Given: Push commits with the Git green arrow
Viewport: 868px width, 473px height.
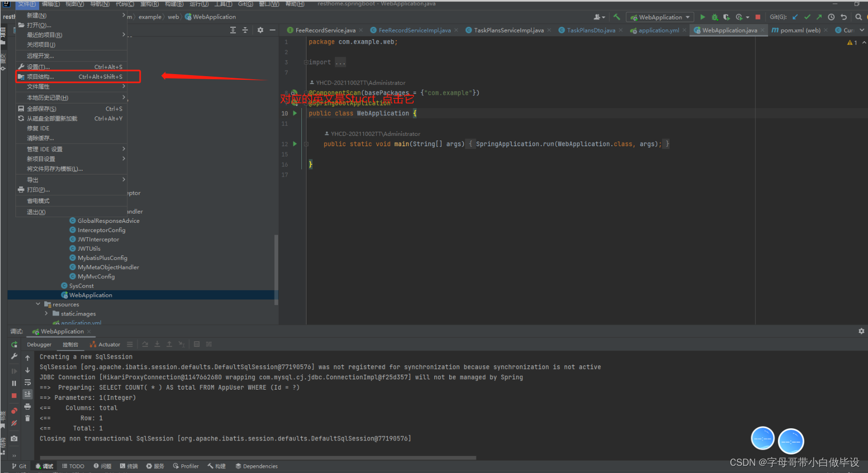Looking at the screenshot, I should click(819, 17).
